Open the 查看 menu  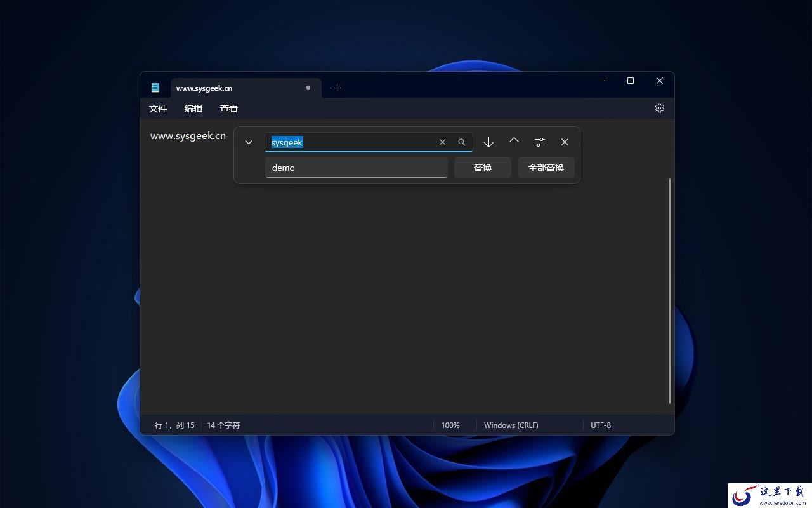229,109
